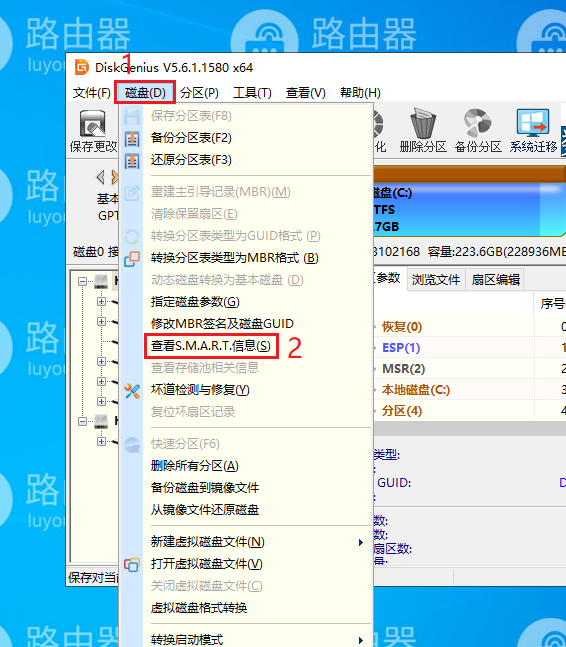Image resolution: width=566 pixels, height=647 pixels.
Task: Click greyed 查看存储池相关信息 entry
Action: [x=205, y=368]
